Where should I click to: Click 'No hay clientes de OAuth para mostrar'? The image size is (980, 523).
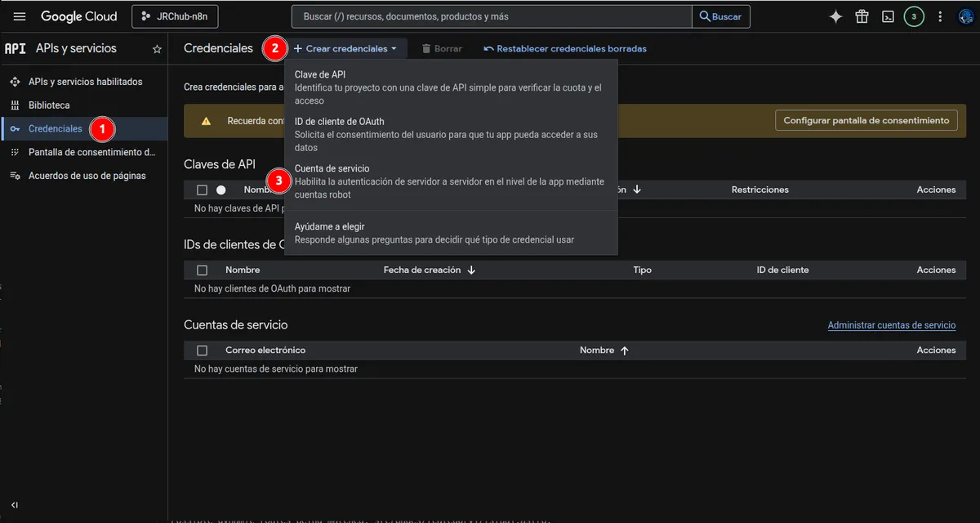pyautogui.click(x=272, y=288)
